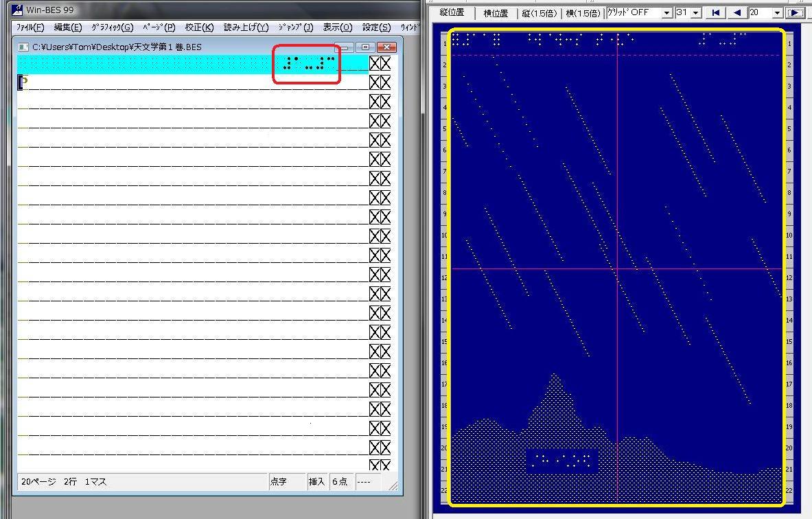The width and height of the screenshot is (812, 519).
Task: Toggle the 挿入 insert mode in status bar
Action: coord(316,482)
